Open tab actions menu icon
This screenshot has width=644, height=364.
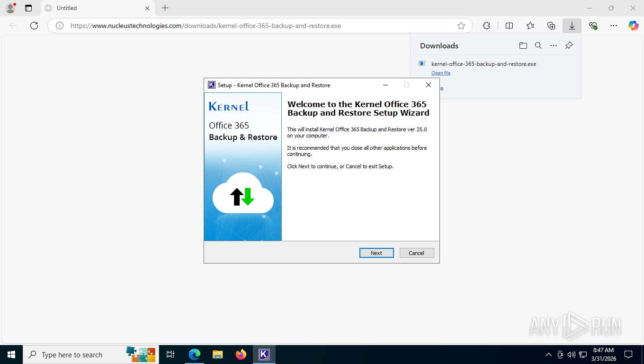point(28,8)
